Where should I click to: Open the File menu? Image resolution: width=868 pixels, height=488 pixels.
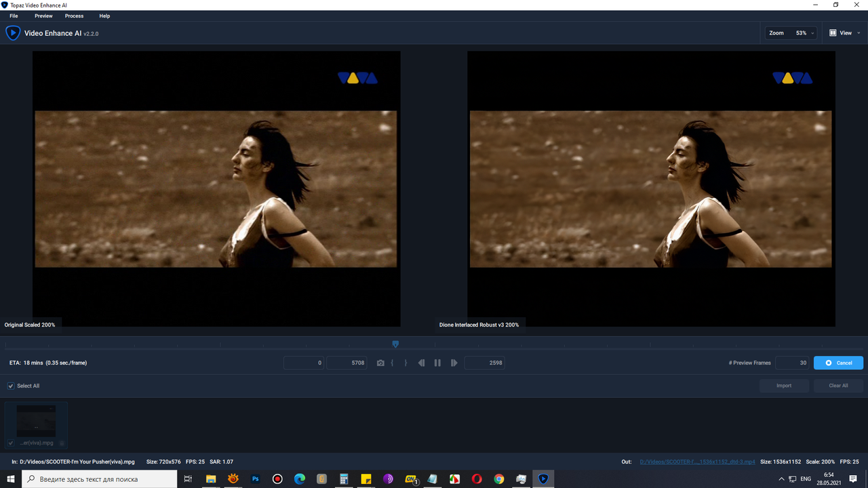14,16
